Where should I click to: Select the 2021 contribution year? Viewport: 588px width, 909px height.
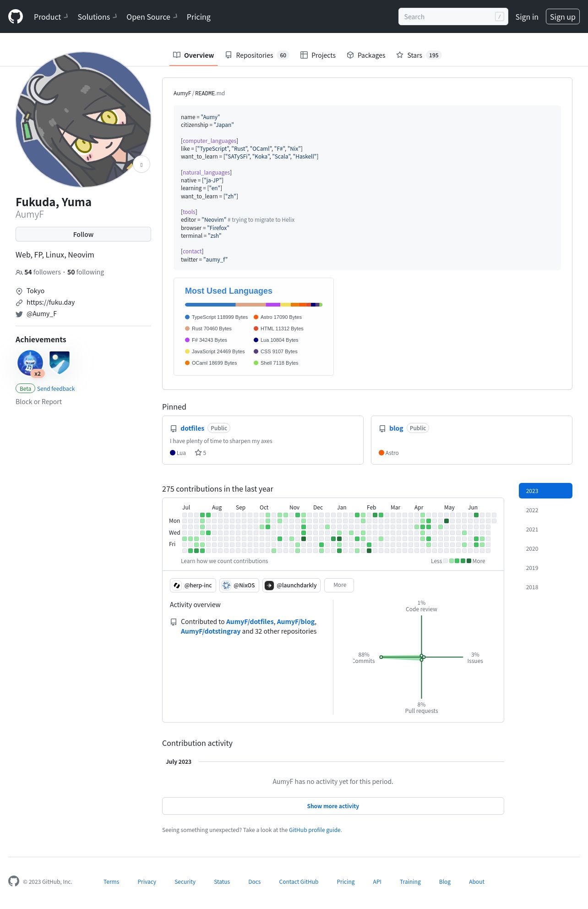545,529
